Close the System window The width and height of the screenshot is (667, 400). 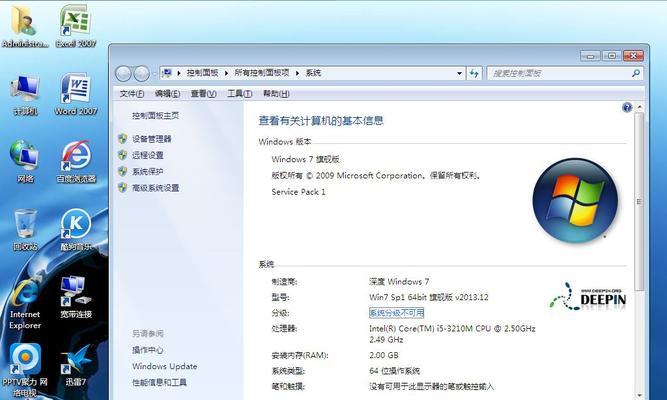pyautogui.click(x=633, y=56)
